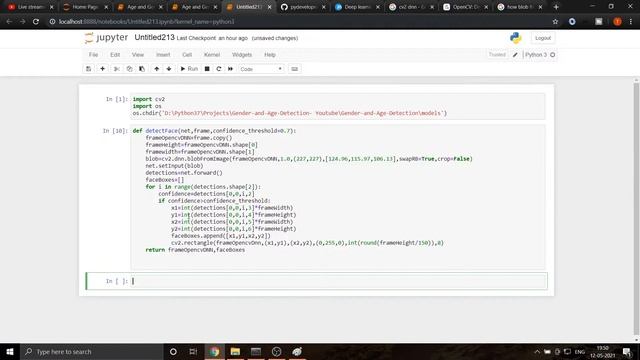Open the File menu
The width and height of the screenshot is (640, 360).
click(x=93, y=55)
